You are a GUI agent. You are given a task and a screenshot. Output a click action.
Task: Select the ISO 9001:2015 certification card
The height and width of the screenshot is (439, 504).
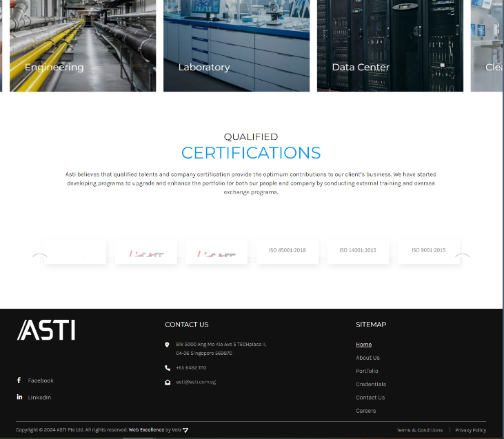(428, 251)
